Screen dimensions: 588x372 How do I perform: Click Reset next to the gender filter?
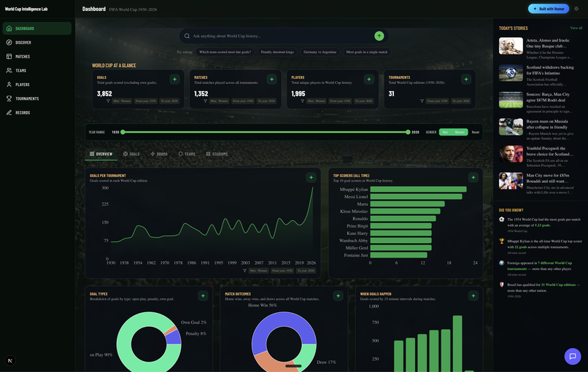(x=476, y=132)
